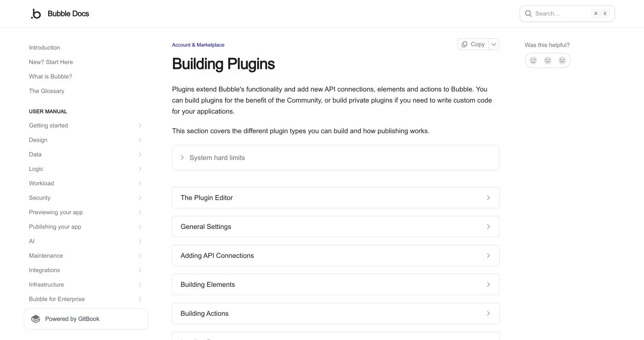Click the Building Plugins heading
Viewport: 644px width, 340px height.
223,64
